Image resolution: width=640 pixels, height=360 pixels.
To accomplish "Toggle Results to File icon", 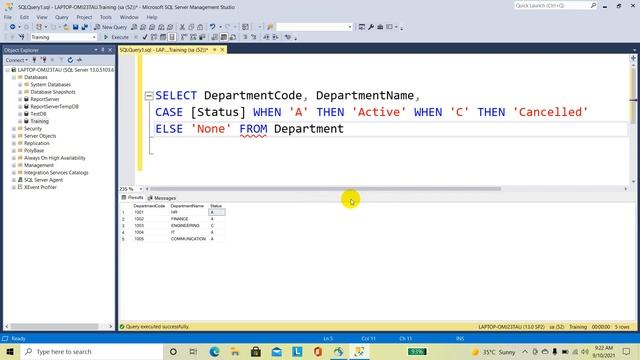I will click(233, 37).
